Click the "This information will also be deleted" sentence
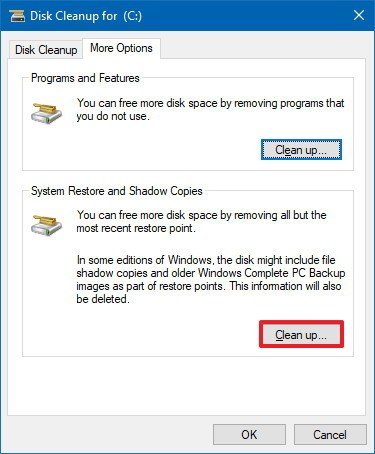The image size is (375, 454). point(209,292)
